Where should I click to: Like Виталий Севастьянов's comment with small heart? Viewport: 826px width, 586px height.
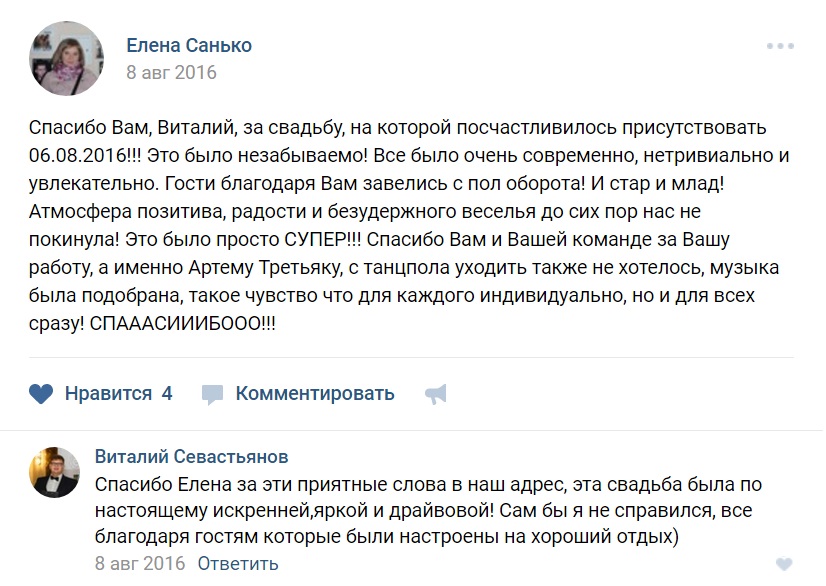pos(784,564)
